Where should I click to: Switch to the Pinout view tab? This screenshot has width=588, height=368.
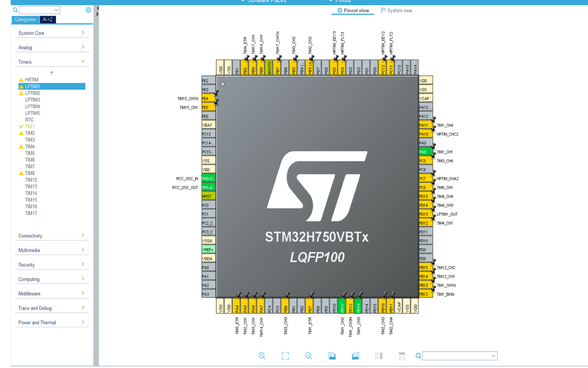tap(353, 11)
